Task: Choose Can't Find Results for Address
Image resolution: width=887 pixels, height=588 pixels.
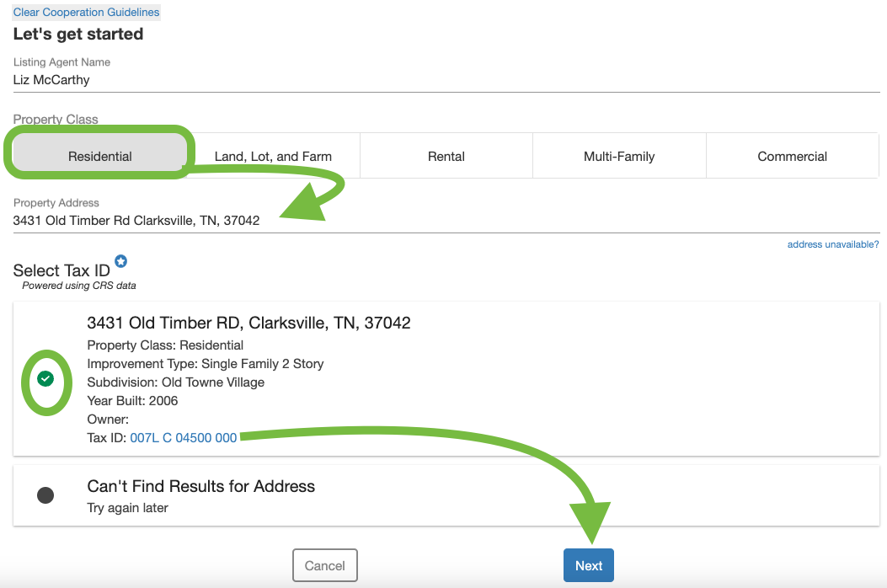Action: click(x=200, y=486)
